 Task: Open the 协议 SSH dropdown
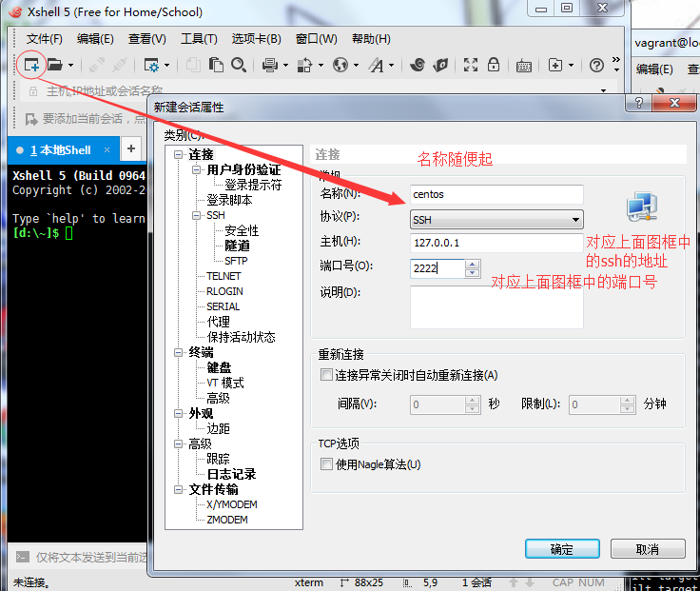click(496, 219)
